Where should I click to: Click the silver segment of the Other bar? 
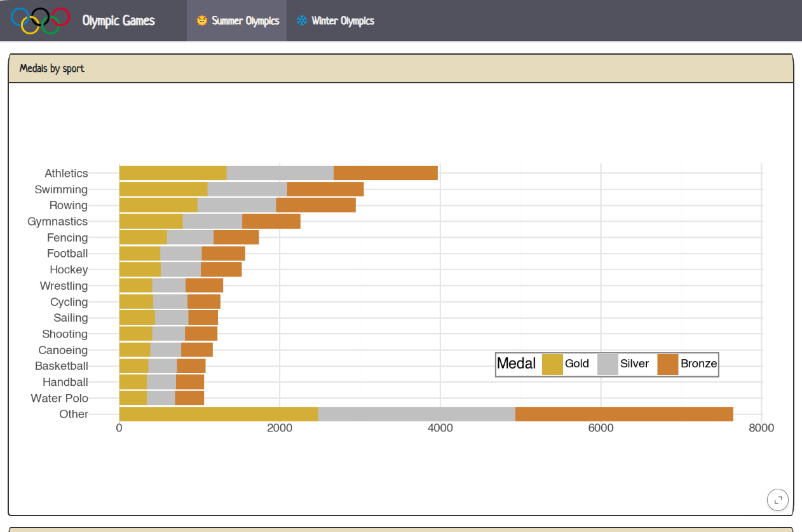416,414
